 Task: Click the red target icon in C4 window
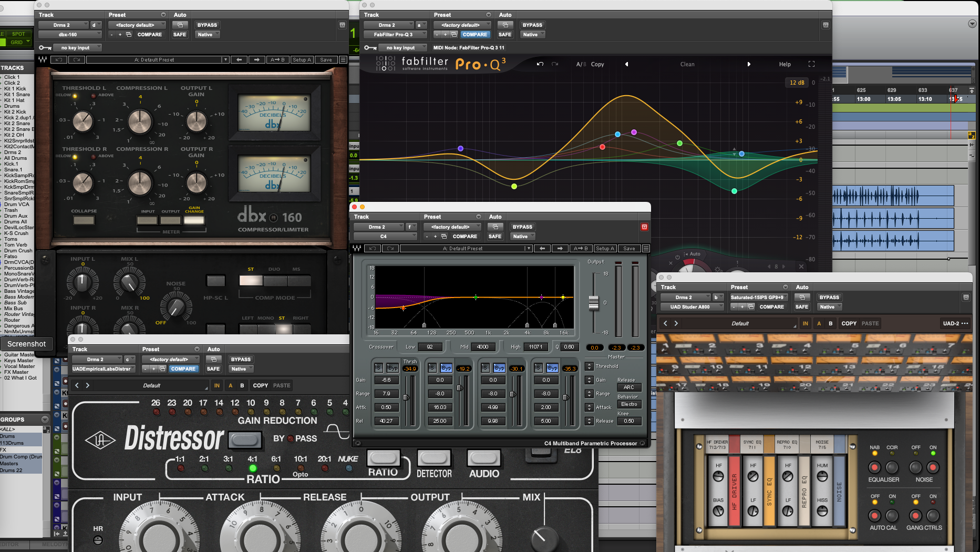tap(644, 227)
